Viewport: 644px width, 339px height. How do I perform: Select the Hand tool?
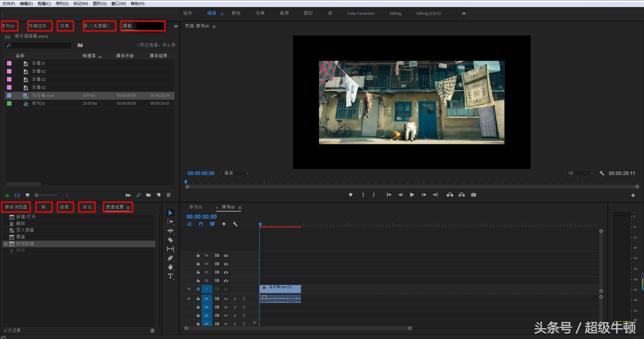pyautogui.click(x=170, y=267)
